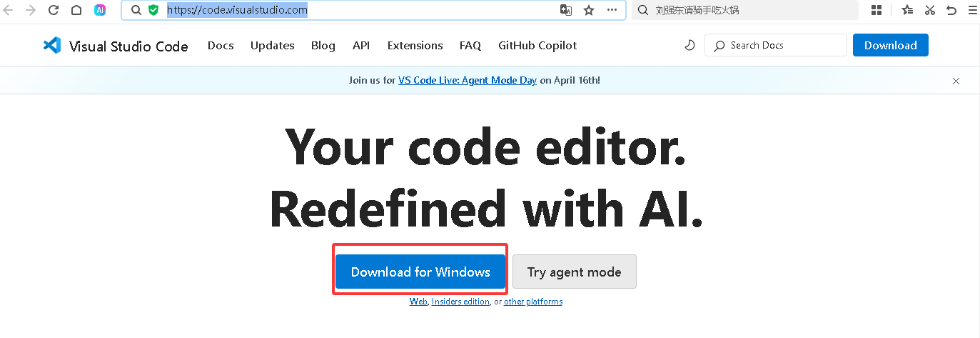Open the browser hamburger main menu
Screen dimensions: 980x338
pyautogui.click(x=972, y=10)
